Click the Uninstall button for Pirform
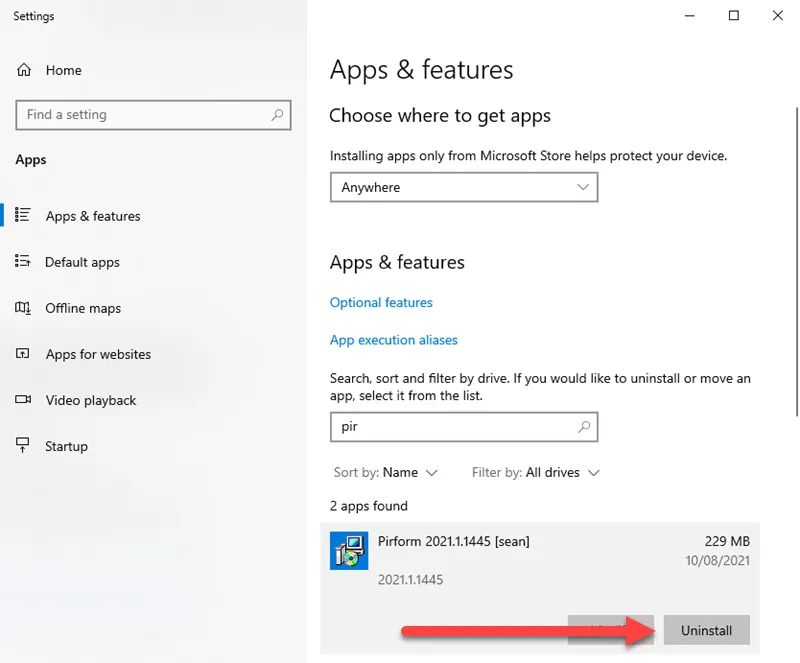Image resolution: width=800 pixels, height=663 pixels. click(706, 630)
